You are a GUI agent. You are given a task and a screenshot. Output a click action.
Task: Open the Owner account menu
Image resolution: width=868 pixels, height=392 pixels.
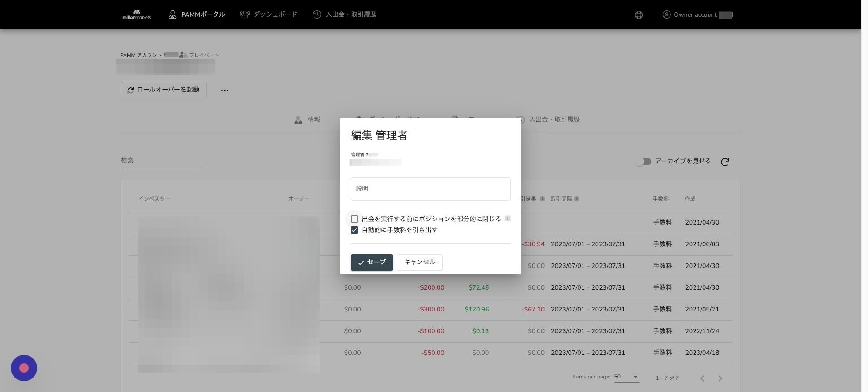pyautogui.click(x=698, y=15)
